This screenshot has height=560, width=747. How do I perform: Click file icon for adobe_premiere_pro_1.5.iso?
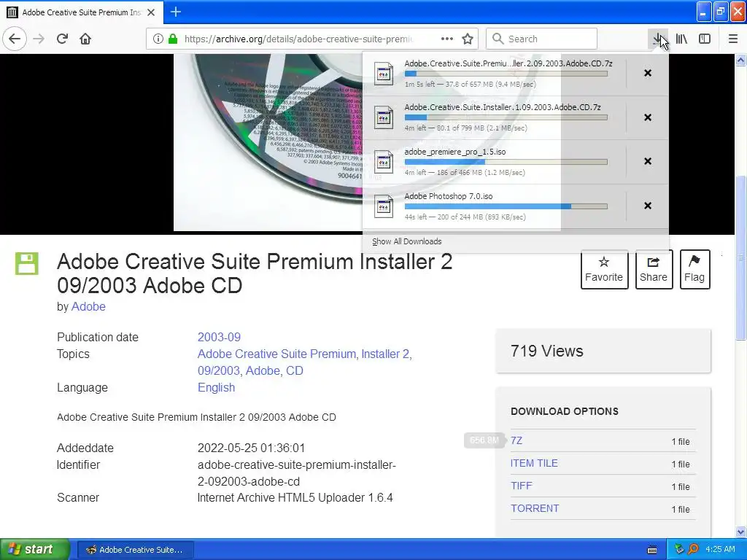tap(384, 162)
